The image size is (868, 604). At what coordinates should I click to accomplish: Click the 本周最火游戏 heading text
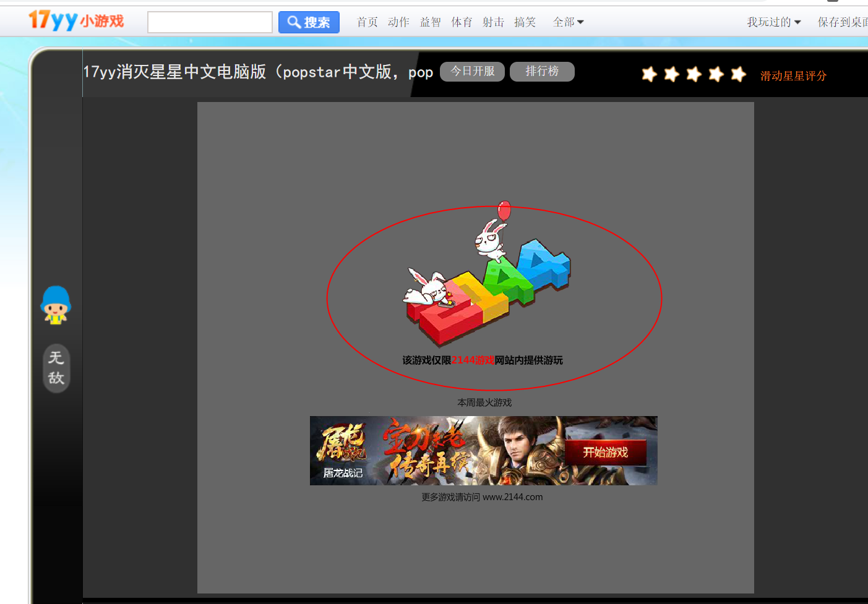point(484,402)
